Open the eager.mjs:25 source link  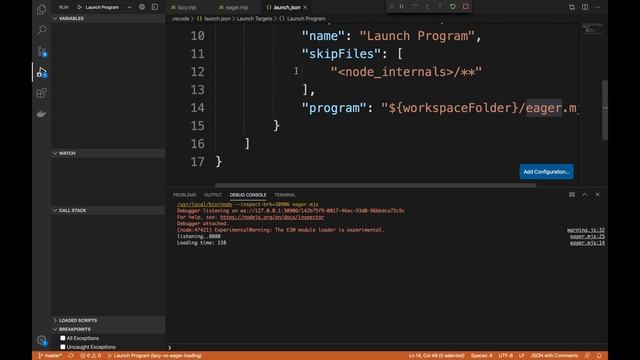(587, 236)
